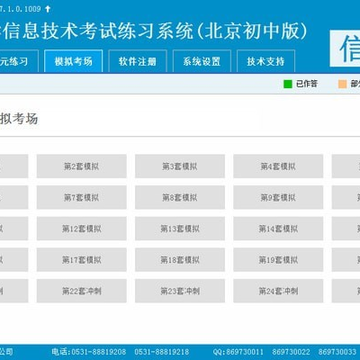Switch to the 软件注册 tab
Screen dimensions: 360x360
coord(137,61)
